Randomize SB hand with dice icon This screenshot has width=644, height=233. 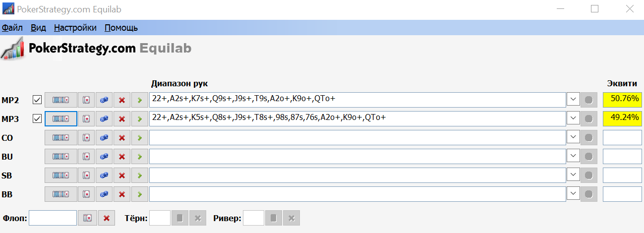pyautogui.click(x=104, y=175)
